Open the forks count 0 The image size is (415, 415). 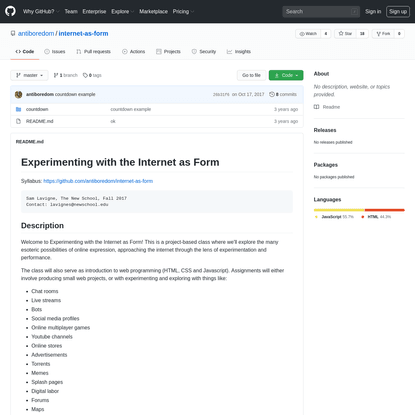[399, 34]
